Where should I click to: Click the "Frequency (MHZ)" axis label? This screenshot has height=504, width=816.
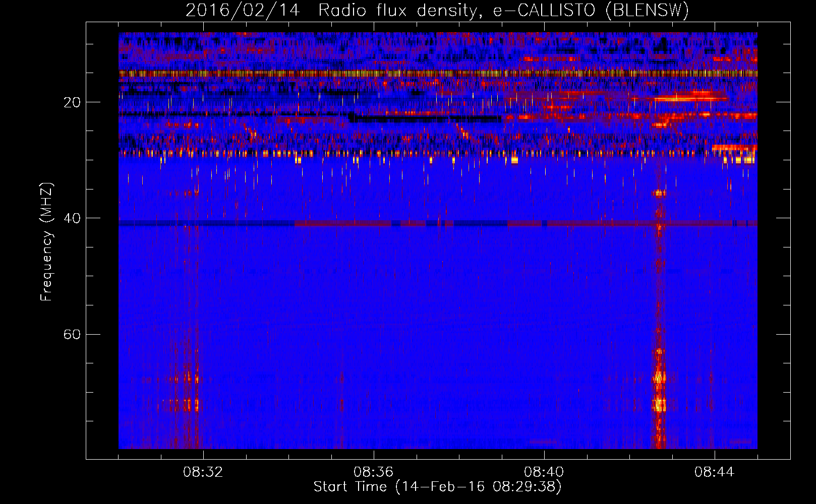[x=46, y=242]
